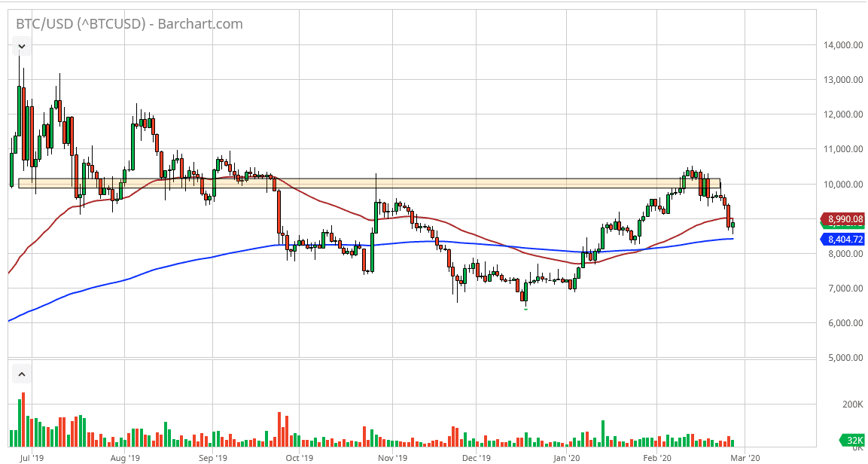The image size is (868, 464).
Task: Collapse the main price chart panel chevron
Action: [21, 46]
